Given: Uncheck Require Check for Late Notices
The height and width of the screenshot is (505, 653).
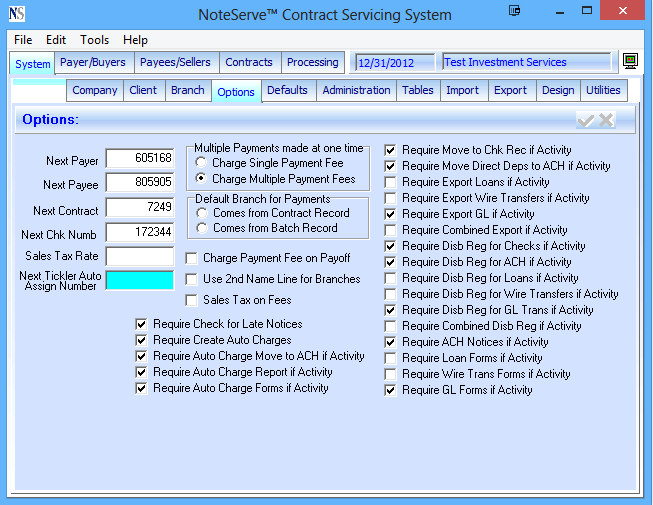Looking at the screenshot, I should pyautogui.click(x=142, y=325).
